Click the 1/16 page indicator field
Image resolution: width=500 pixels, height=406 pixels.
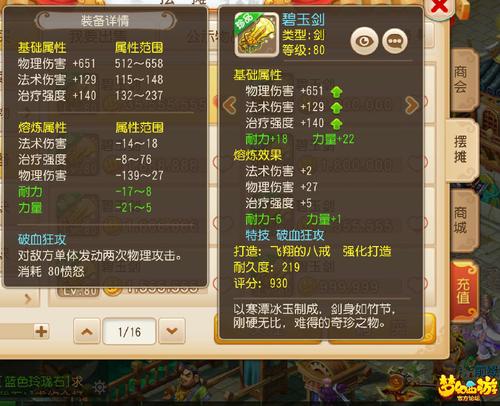tap(129, 331)
